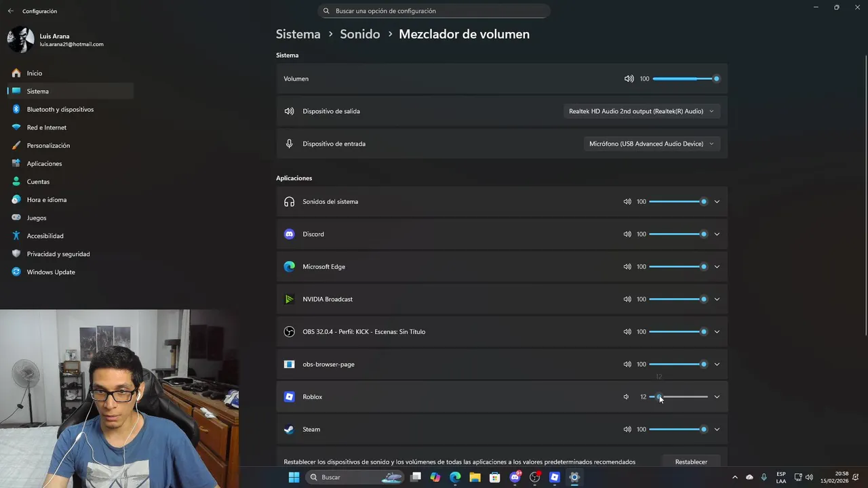This screenshot has width=868, height=488.
Task: Click the window vertical scrollbar
Action: click(x=865, y=196)
